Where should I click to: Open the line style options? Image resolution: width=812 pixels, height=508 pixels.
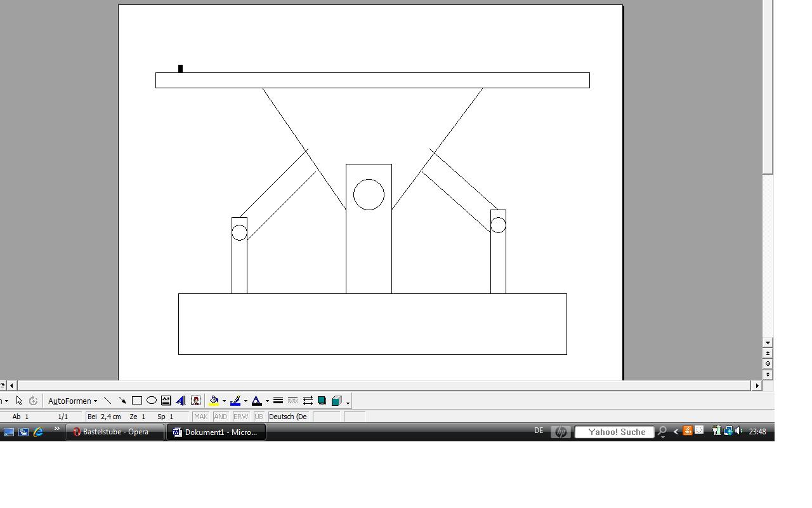tap(278, 401)
